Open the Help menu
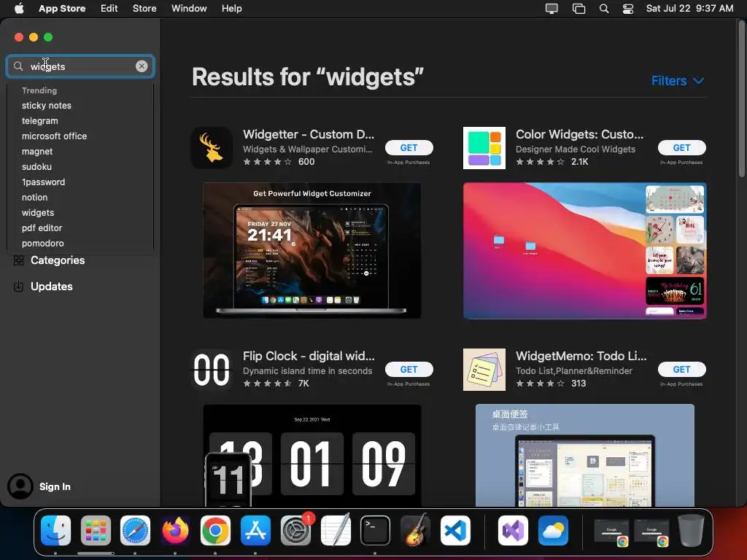The height and width of the screenshot is (560, 747). (231, 9)
